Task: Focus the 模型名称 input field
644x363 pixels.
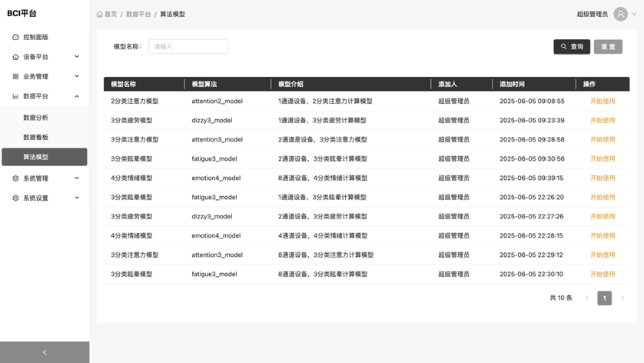Action: coord(188,47)
